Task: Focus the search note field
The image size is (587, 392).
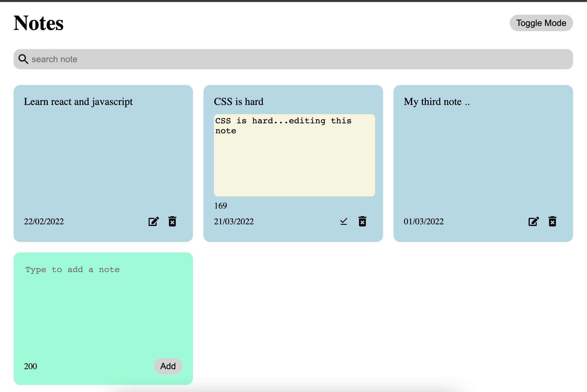Action: [293, 59]
